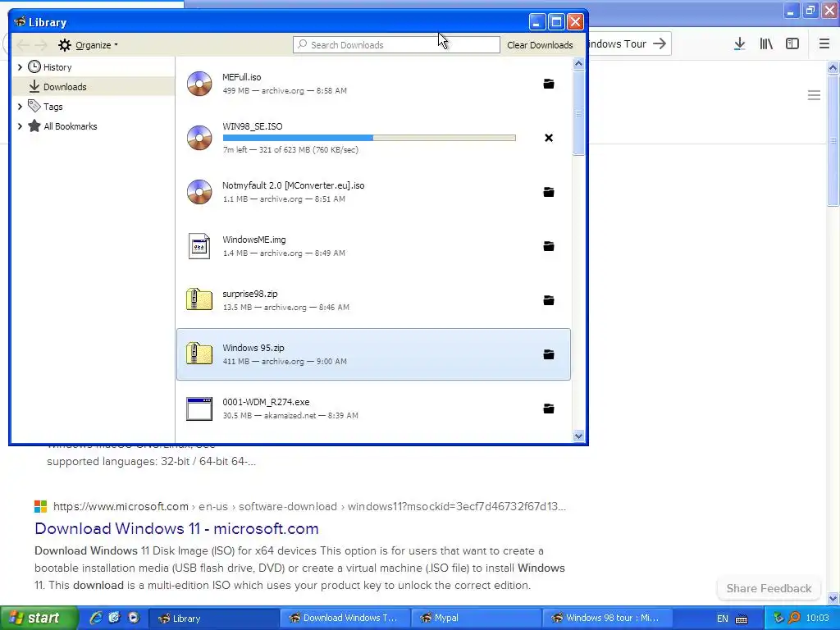Click the browser page vertical scrollbar

coord(833,140)
